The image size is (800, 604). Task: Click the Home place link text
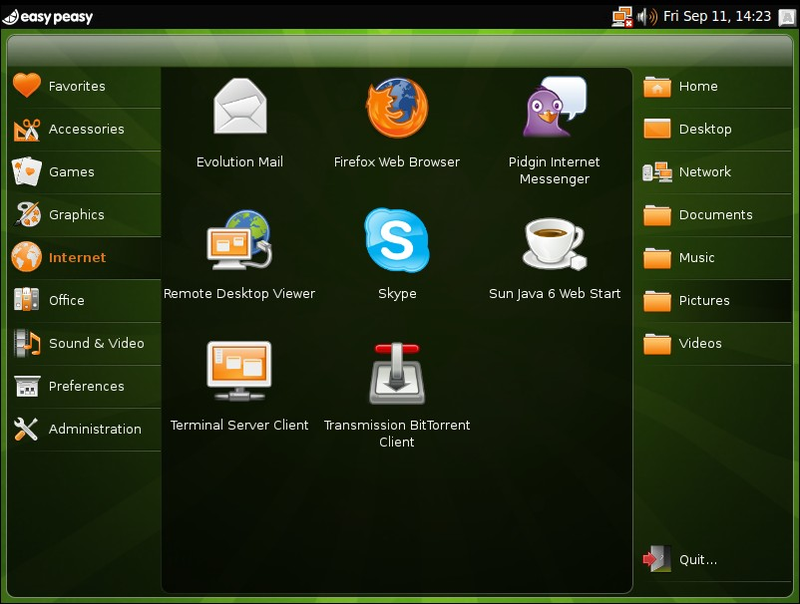698,86
